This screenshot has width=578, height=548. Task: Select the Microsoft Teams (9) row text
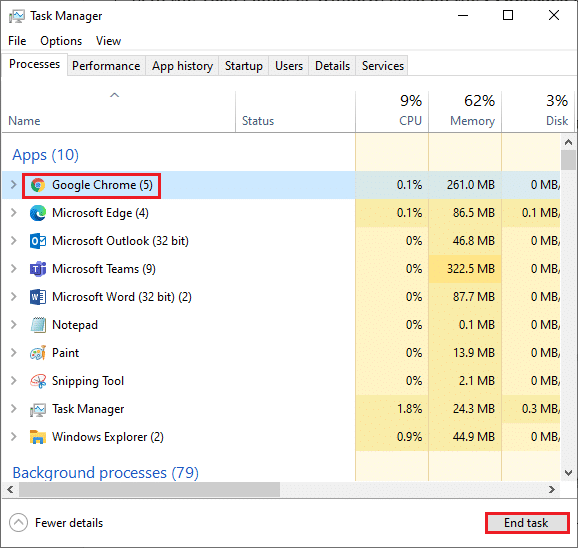(104, 269)
